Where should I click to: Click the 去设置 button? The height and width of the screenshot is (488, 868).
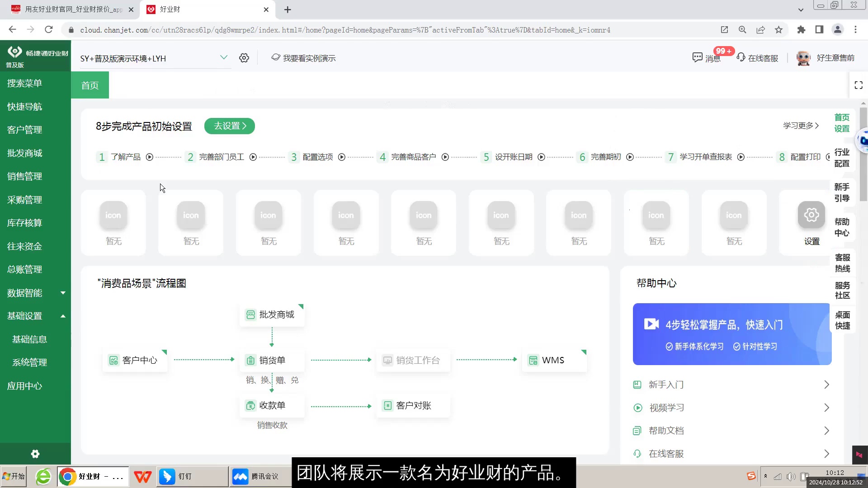pyautogui.click(x=229, y=126)
